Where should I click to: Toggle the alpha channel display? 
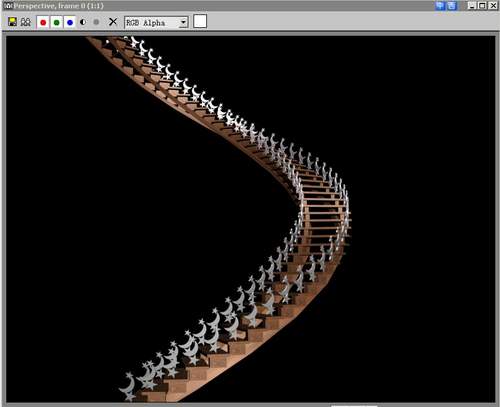83,22
